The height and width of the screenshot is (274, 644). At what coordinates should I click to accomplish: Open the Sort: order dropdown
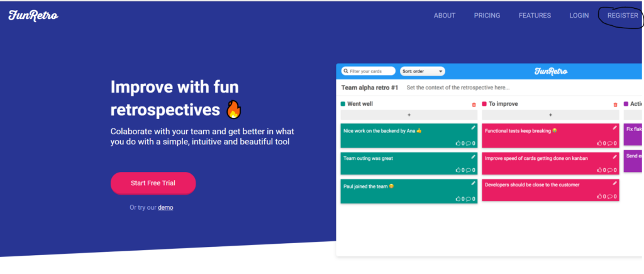(x=422, y=71)
